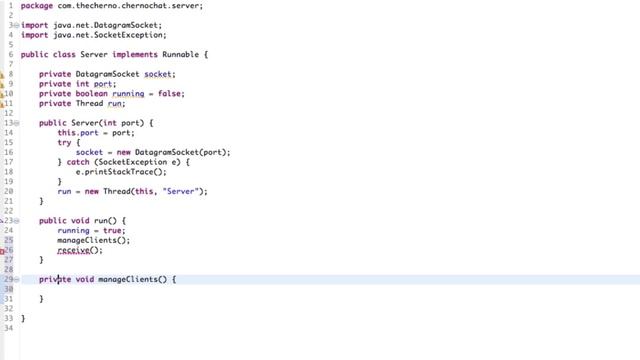Click the class closing brace on line 33
The height and width of the screenshot is (360, 640).
click(23, 318)
